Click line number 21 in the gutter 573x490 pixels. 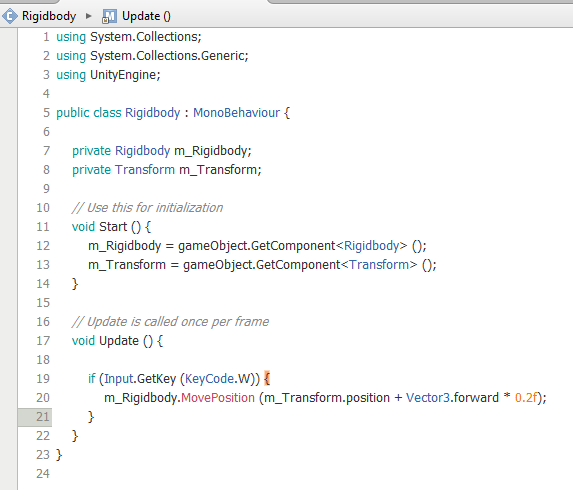pos(43,417)
